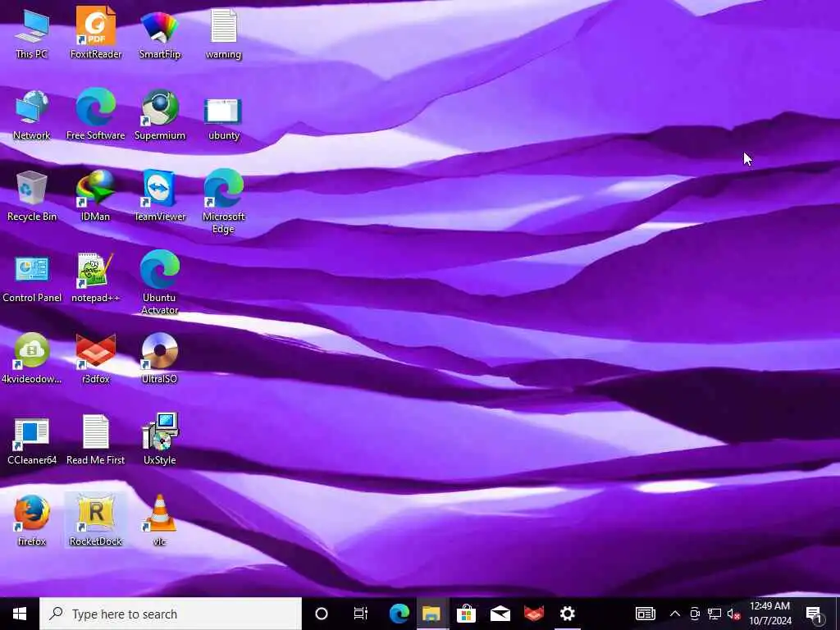This screenshot has width=840, height=630.
Task: Select the This PC desktop icon
Action: (x=32, y=33)
